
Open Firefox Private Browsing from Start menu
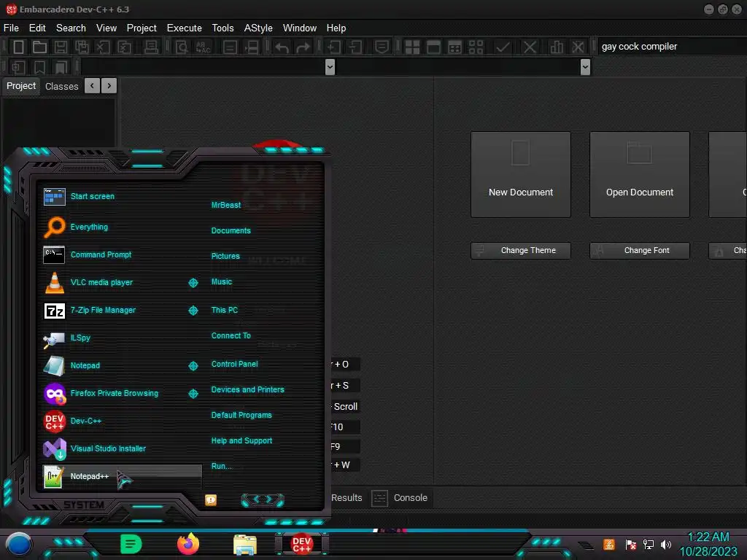tap(114, 393)
